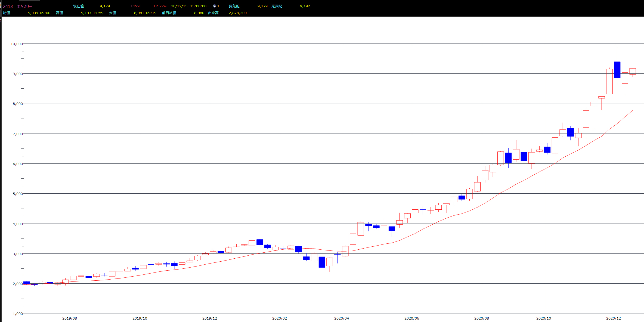Click the timestamp 15:00:00
The height and width of the screenshot is (322, 644).
(198, 6)
